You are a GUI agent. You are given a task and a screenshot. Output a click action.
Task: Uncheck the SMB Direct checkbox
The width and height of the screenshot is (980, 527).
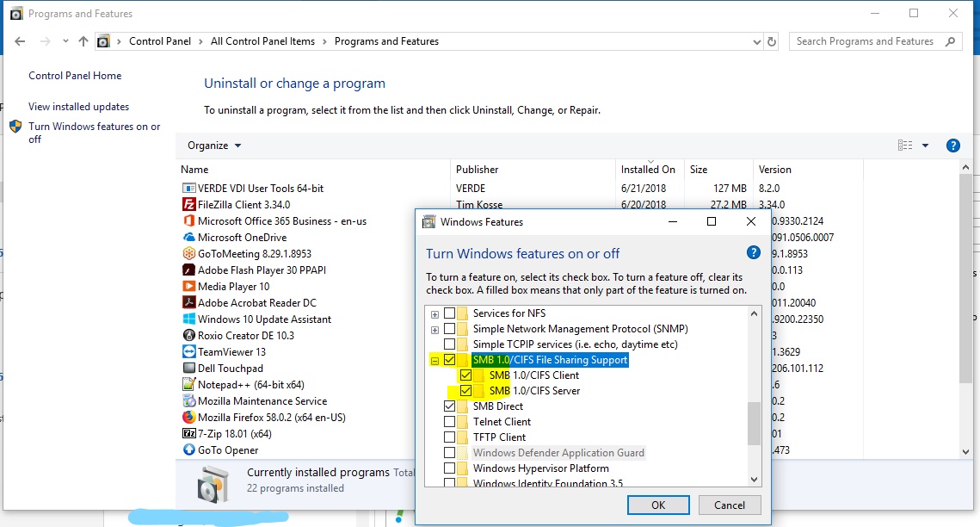[449, 406]
